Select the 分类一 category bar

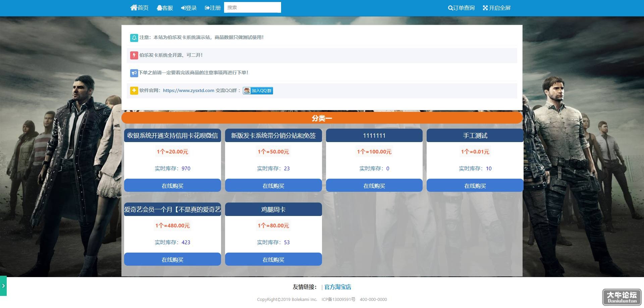coord(322,118)
